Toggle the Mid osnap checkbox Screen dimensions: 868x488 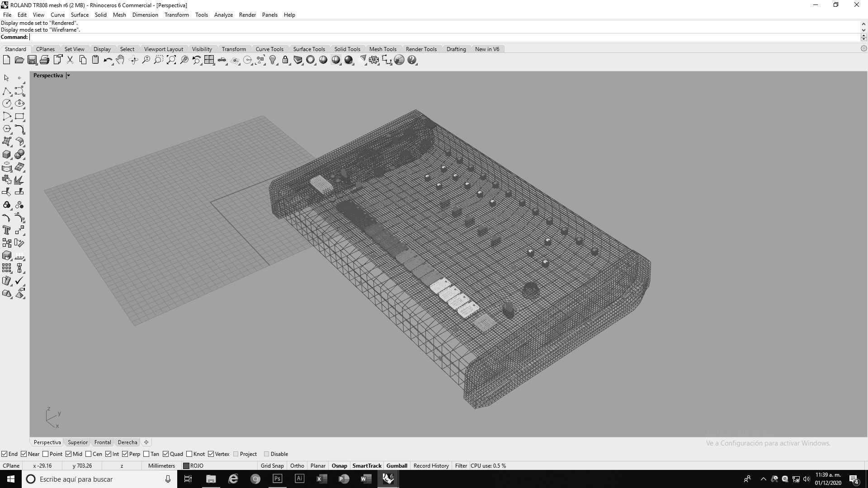[x=69, y=454]
